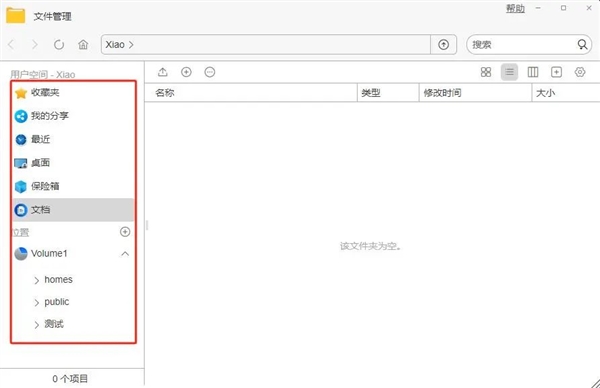Click the magnifier search icon
600x388 pixels.
(x=582, y=45)
